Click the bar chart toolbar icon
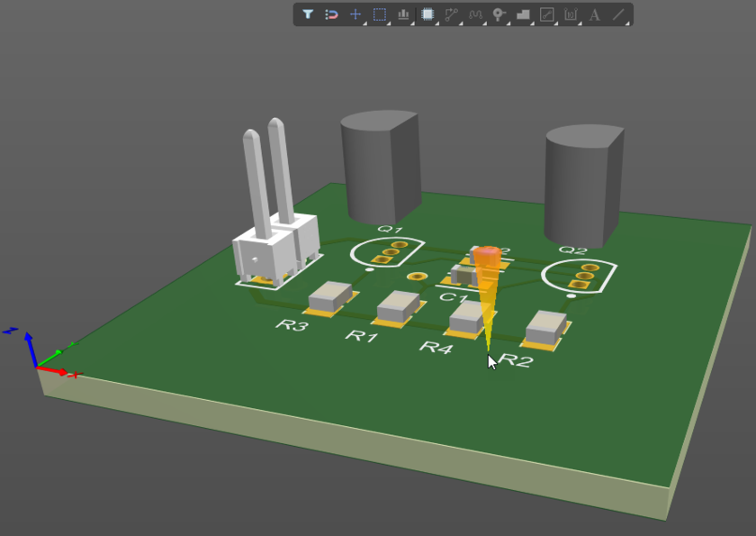756x536 pixels. 403,14
